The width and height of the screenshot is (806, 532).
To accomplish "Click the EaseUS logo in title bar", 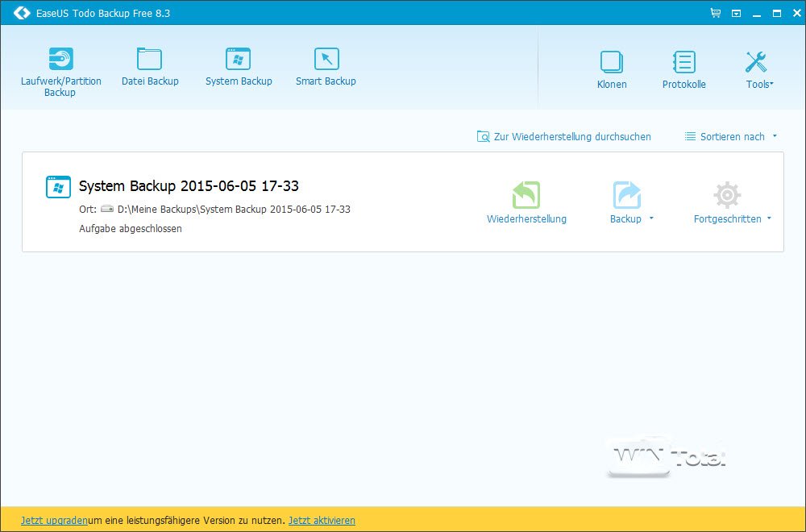I will pyautogui.click(x=22, y=13).
